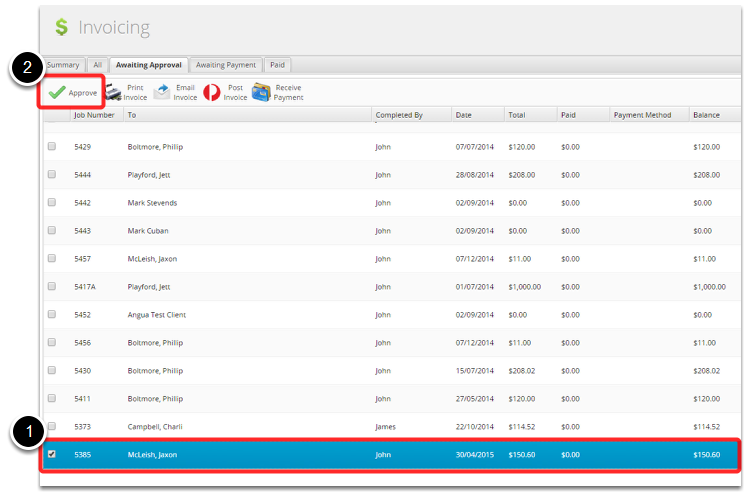Click the date 30/04/2015 in highlighted row
Screen dimensions: 750x497
tap(474, 454)
